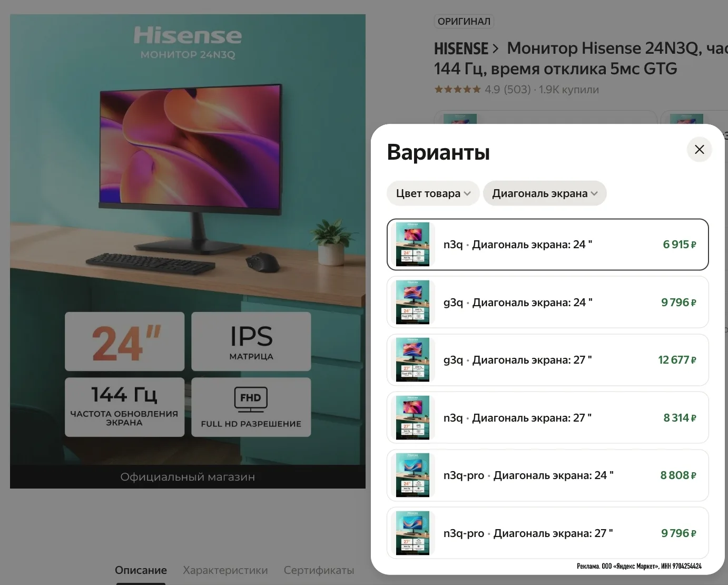Click the advertising note Реклама. ООО «Яндекс Маркет»
Image resolution: width=728 pixels, height=585 pixels.
(639, 566)
